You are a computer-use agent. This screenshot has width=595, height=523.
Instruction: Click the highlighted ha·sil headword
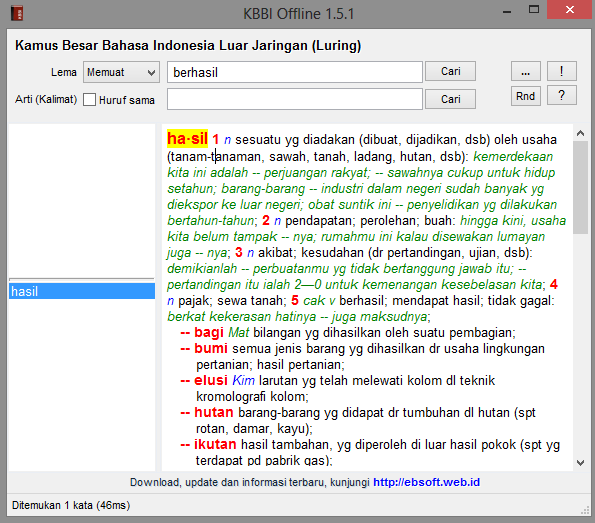click(x=187, y=139)
